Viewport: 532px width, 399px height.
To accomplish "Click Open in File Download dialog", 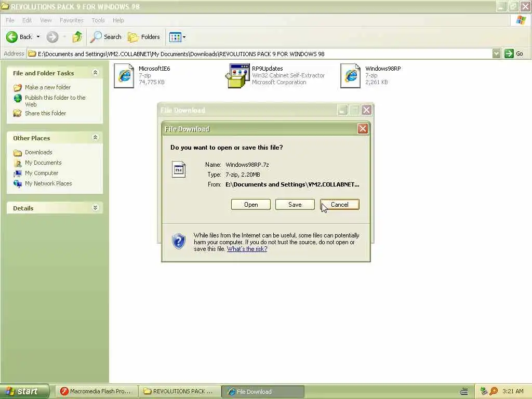I will pyautogui.click(x=251, y=205).
